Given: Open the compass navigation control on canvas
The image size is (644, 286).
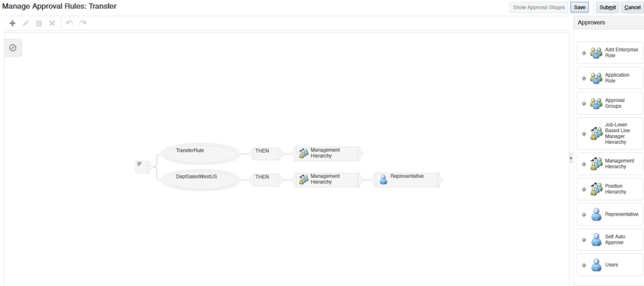Looking at the screenshot, I should [x=13, y=48].
